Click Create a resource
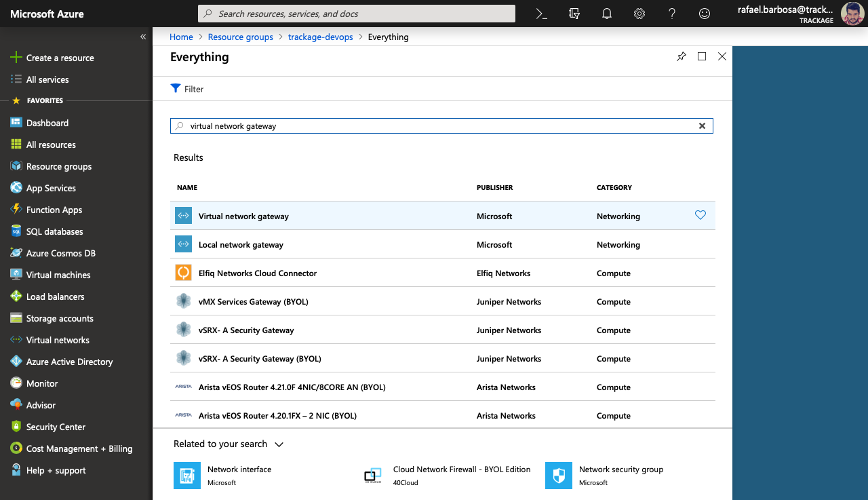The width and height of the screenshot is (868, 500). pyautogui.click(x=60, y=58)
